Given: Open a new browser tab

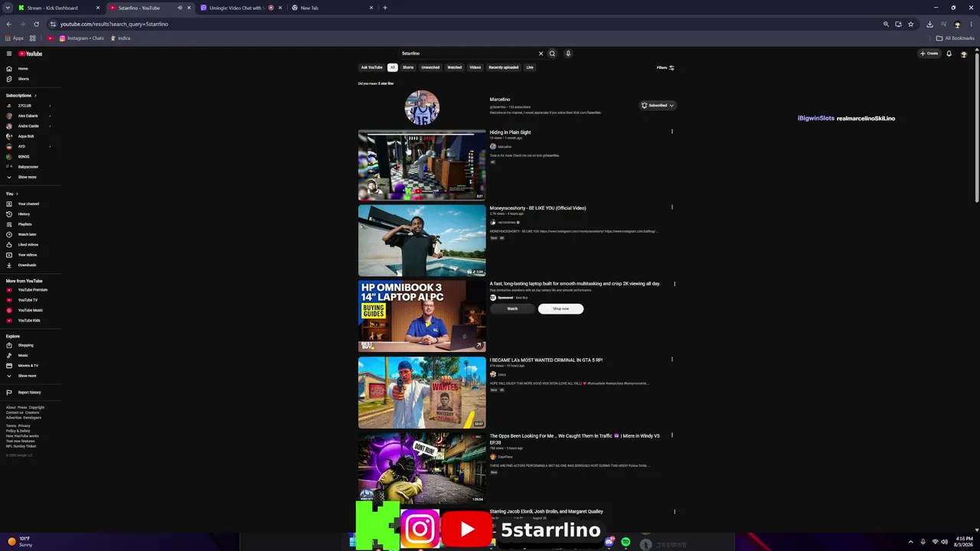Looking at the screenshot, I should 385,8.
